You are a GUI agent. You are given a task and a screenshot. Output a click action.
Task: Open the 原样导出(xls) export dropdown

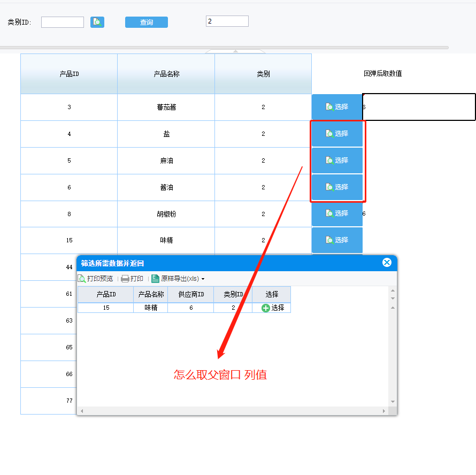(x=178, y=279)
